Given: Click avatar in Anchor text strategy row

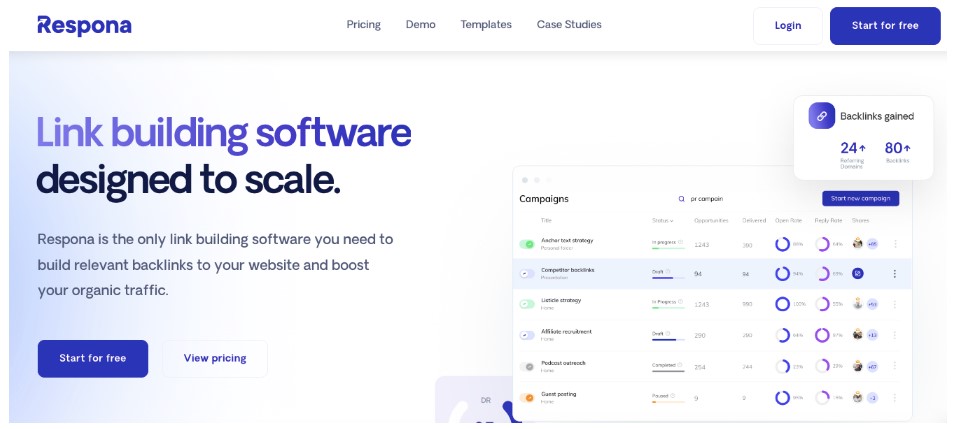Looking at the screenshot, I should click(858, 243).
